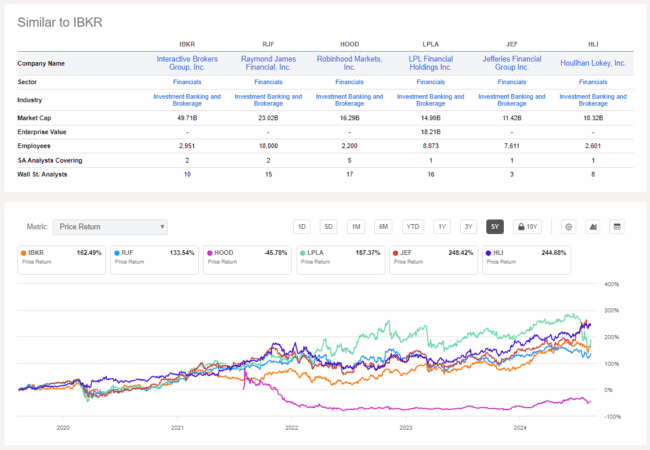Toggle LPLA green series in legend
The height and width of the screenshot is (450, 650).
[x=340, y=260]
